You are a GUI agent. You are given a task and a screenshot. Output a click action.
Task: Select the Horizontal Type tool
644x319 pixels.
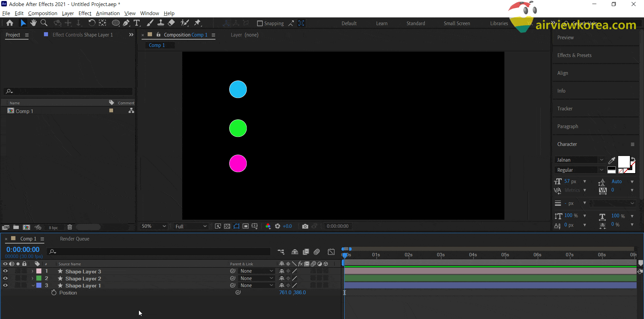pyautogui.click(x=137, y=23)
